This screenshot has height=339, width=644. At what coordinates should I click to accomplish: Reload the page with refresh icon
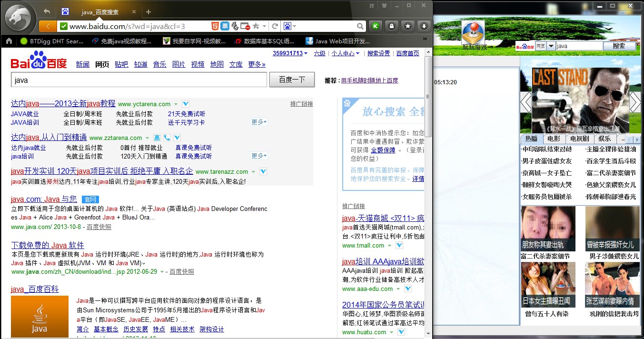tap(275, 26)
